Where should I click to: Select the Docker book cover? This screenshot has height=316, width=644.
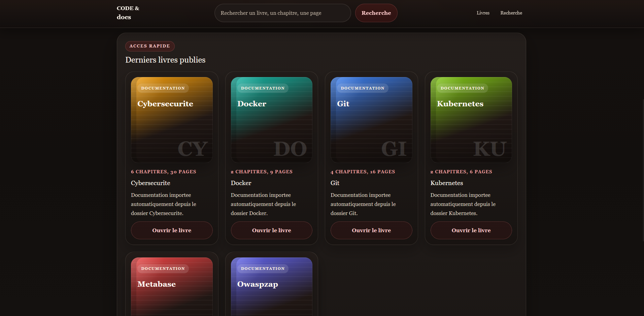pos(272,120)
